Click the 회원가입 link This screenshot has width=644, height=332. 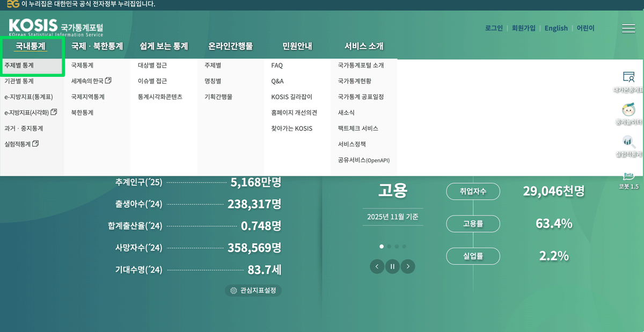(523, 28)
